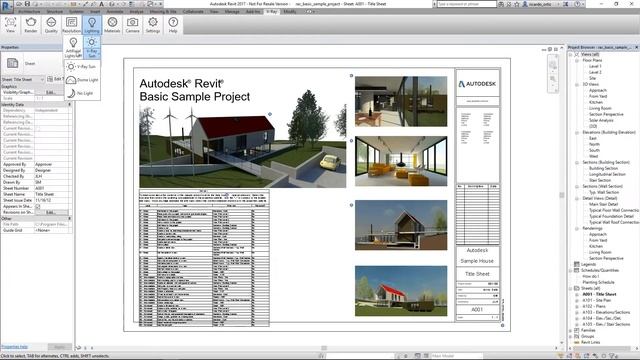Viewport: 640px width, 360px height.
Task: Switch to the Collaborate ribbon tab
Action: [x=193, y=11]
